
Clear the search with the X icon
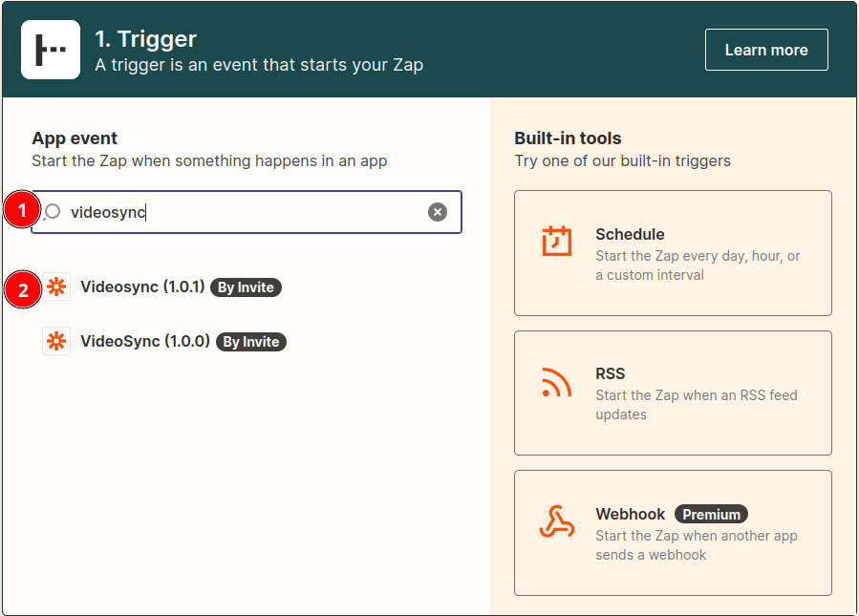click(438, 211)
